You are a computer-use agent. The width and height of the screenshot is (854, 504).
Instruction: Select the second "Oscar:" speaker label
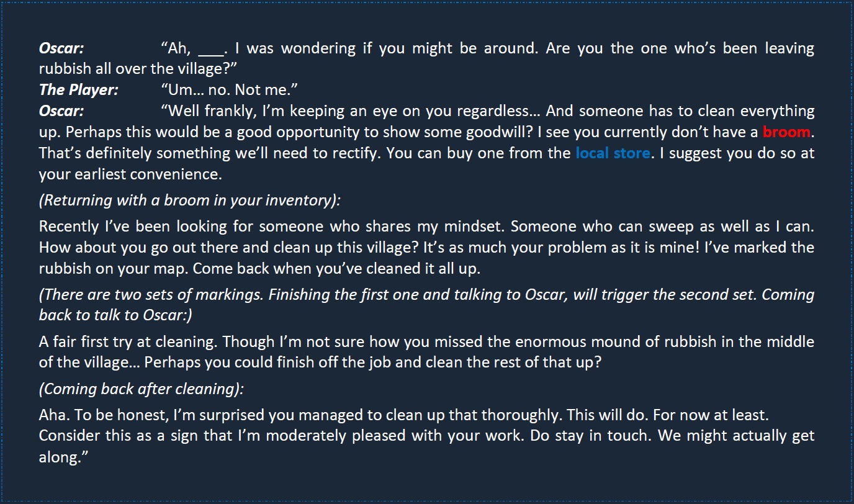[x=61, y=112]
